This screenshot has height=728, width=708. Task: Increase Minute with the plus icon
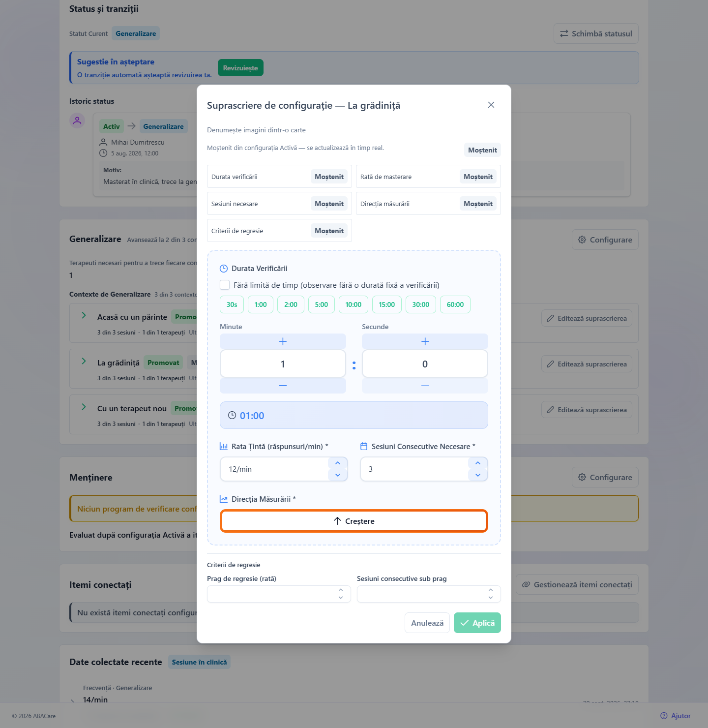pos(283,341)
